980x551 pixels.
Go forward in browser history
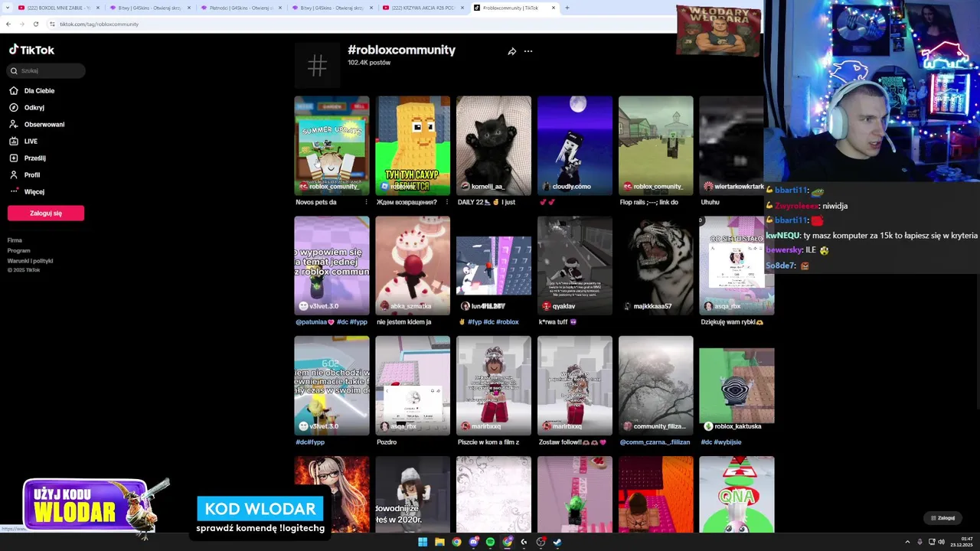21,24
